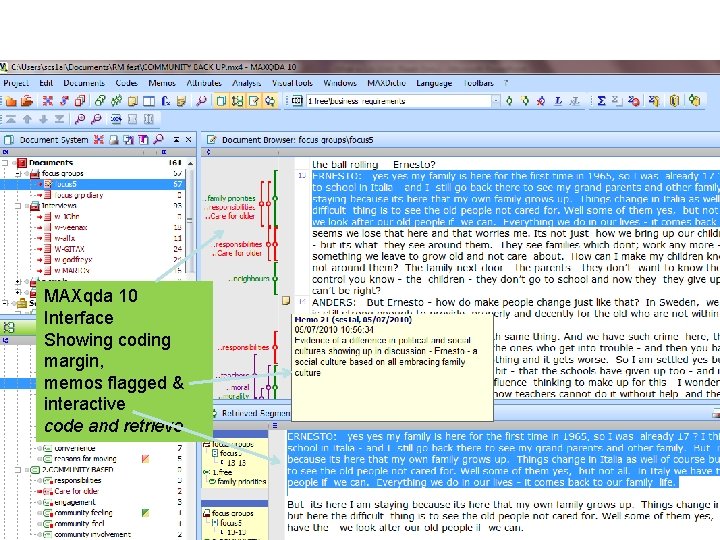720x540 pixels.
Task: Click the blue zoom 100% toolbar icon
Action: [116, 119]
